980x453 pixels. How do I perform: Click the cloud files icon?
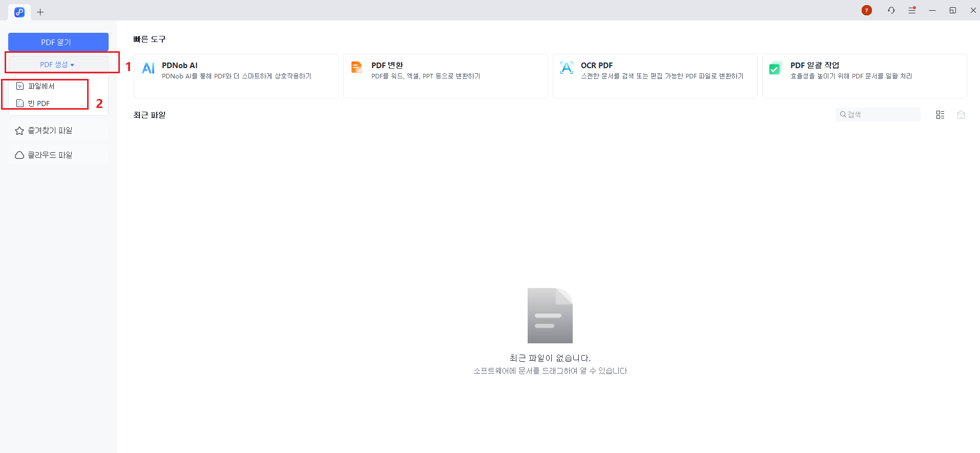pyautogui.click(x=19, y=155)
